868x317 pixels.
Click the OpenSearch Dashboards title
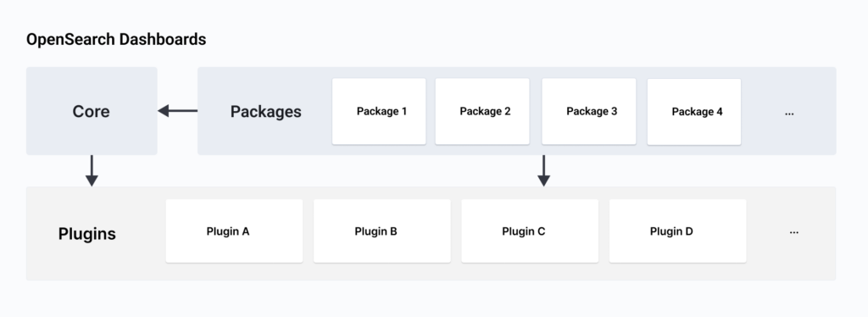(116, 40)
